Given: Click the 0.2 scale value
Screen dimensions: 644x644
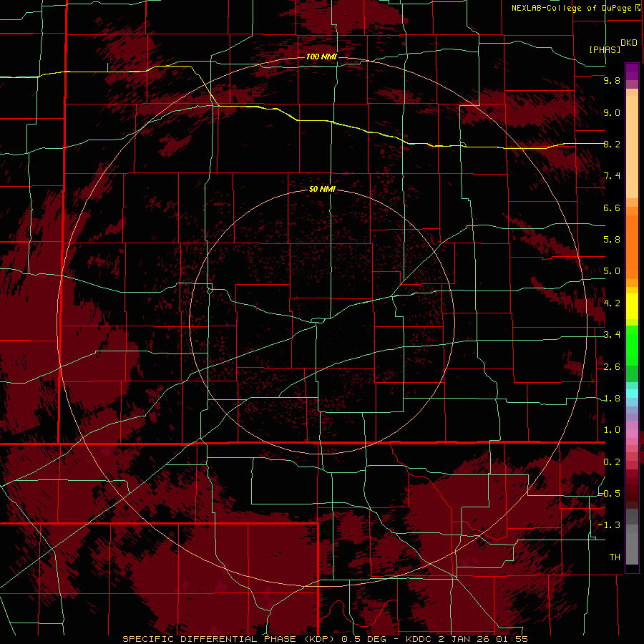Looking at the screenshot, I should [x=612, y=462].
